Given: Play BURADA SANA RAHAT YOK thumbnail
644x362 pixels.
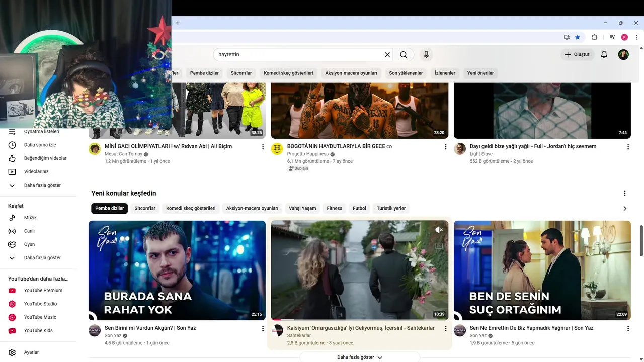Looking at the screenshot, I should 177,270.
